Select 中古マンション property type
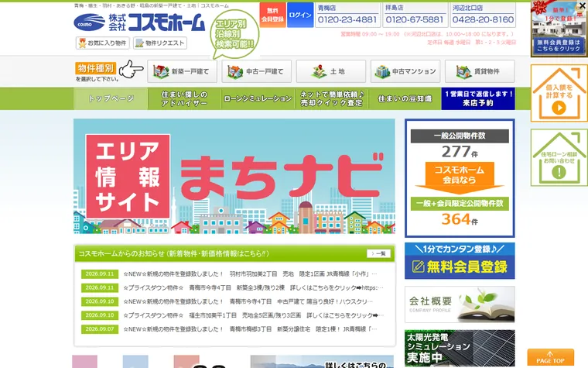This screenshot has width=588, height=368. pyautogui.click(x=405, y=71)
